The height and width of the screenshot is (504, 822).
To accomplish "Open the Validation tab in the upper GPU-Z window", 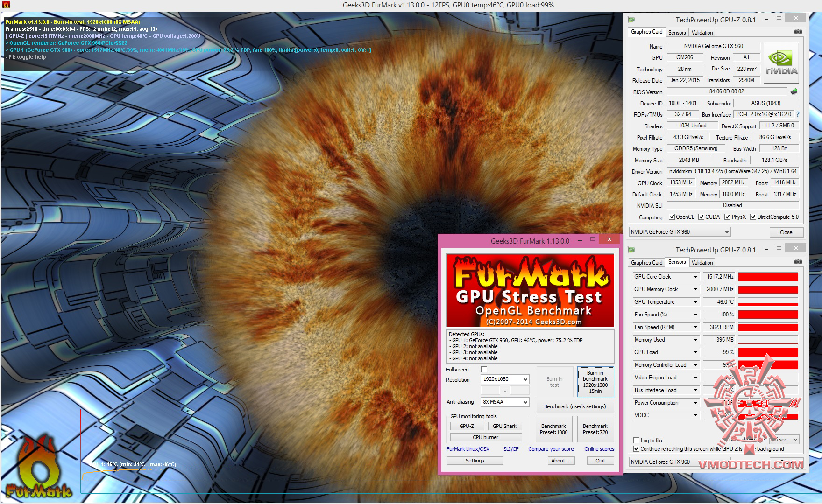I will click(x=702, y=33).
